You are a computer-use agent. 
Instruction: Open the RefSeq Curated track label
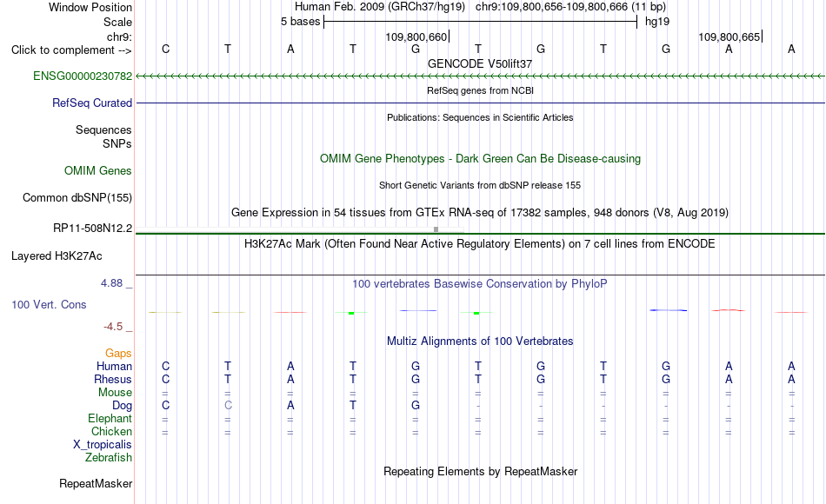(92, 103)
